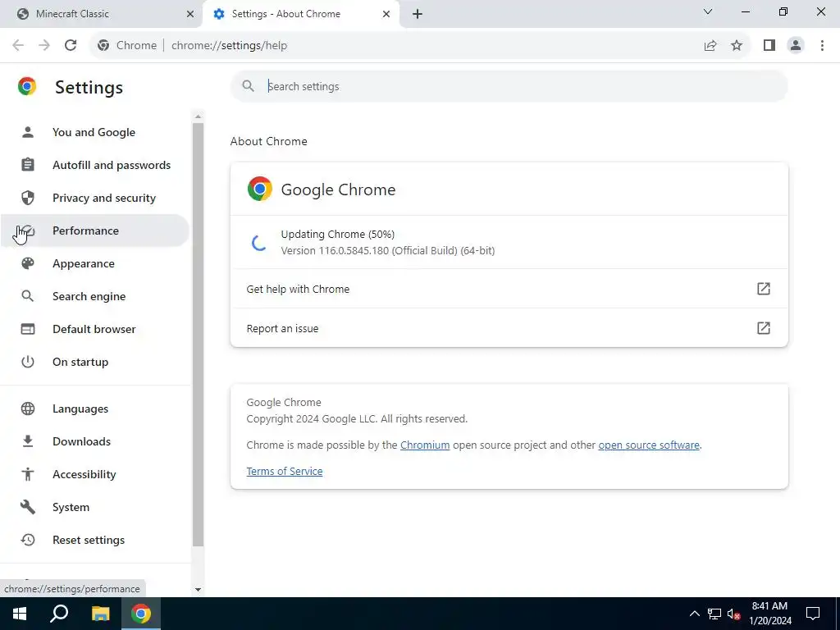
Task: Open the Windows Start menu
Action: (20, 614)
